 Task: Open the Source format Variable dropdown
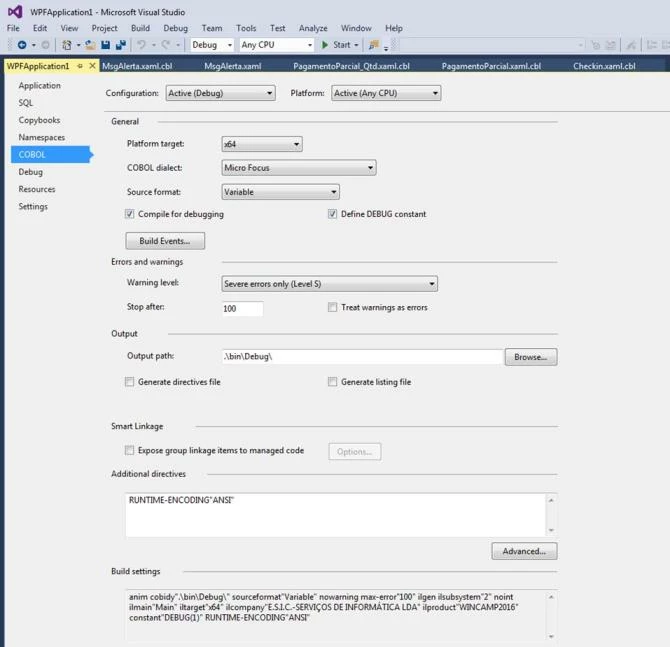point(281,192)
